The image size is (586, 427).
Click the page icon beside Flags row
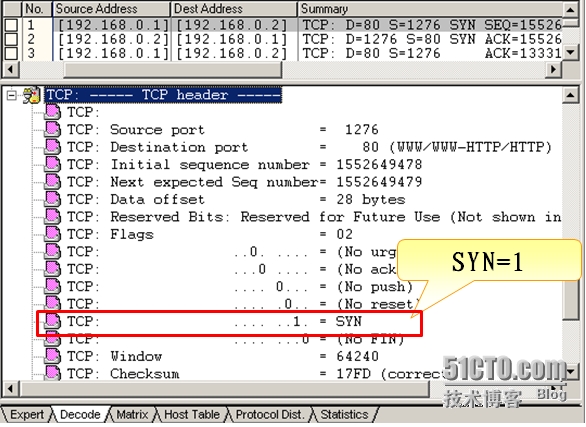pos(52,234)
